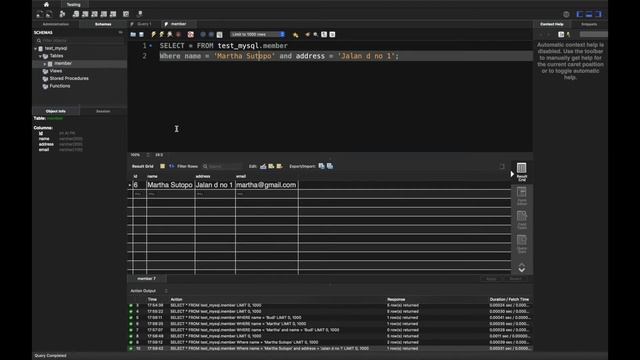This screenshot has width=640, height=360.
Task: Switch to the Administration tab
Action: point(56,24)
